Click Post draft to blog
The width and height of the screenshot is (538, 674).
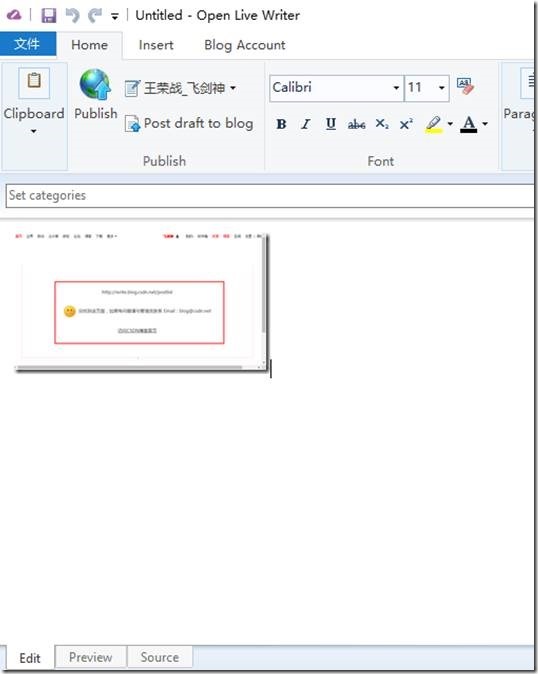click(x=189, y=123)
